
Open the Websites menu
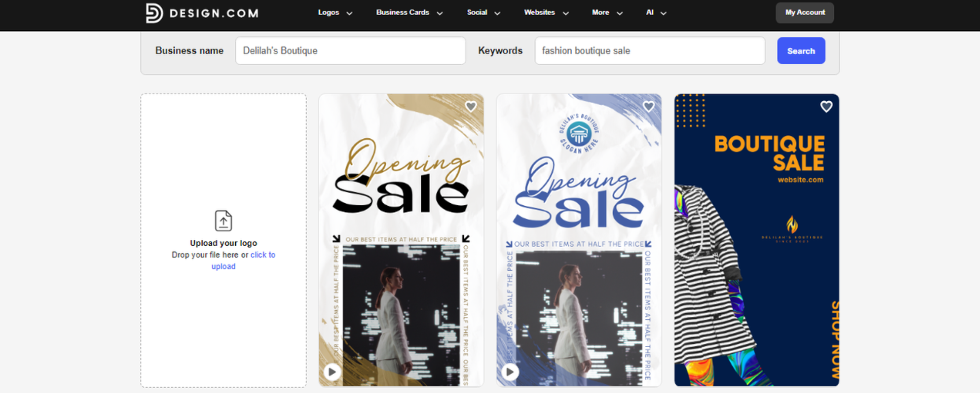[540, 12]
